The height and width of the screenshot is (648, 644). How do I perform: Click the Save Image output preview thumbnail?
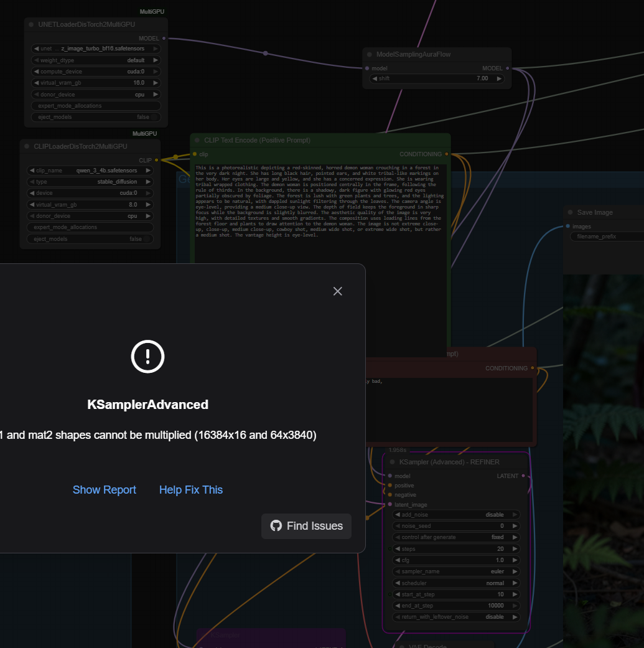click(x=604, y=461)
